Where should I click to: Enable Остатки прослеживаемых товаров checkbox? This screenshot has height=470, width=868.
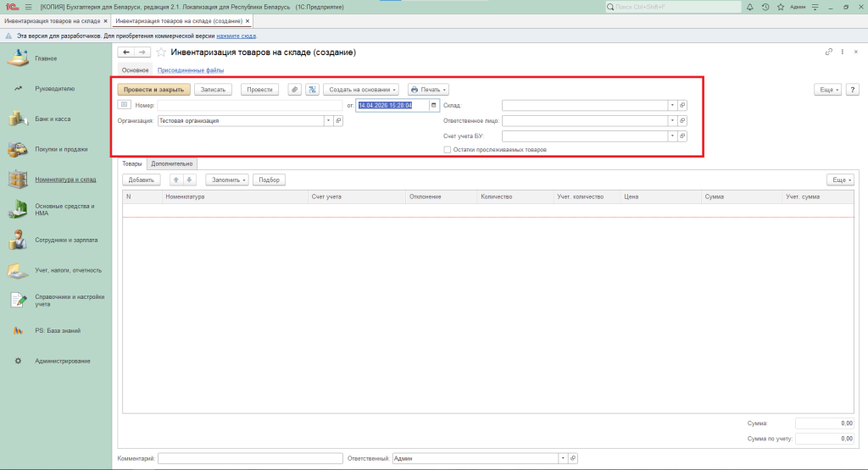tap(448, 150)
